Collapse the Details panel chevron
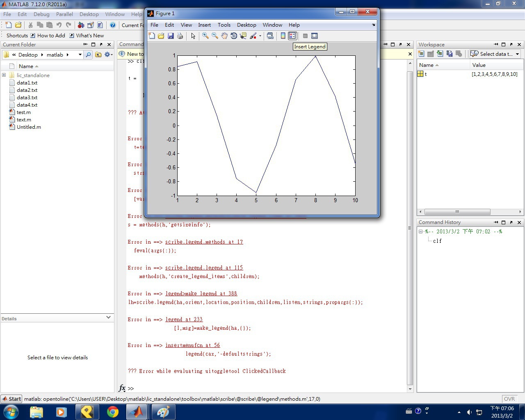 click(108, 317)
